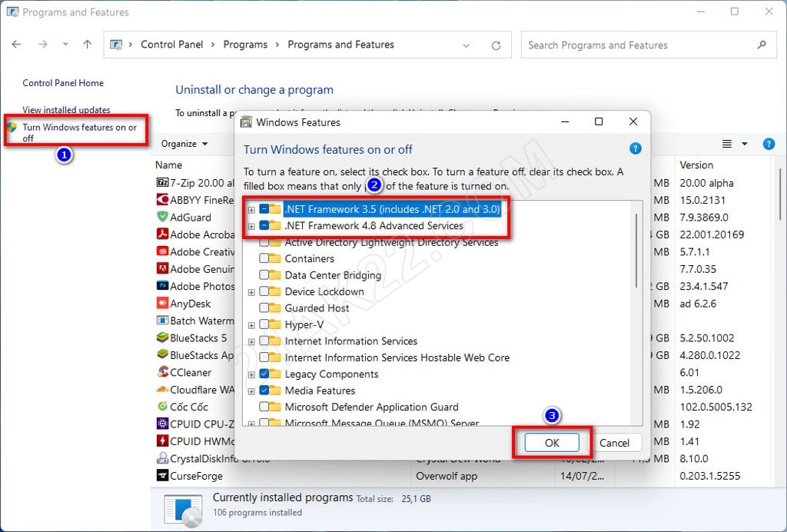This screenshot has height=532, width=787.
Task: Uncheck the Media Features checkbox
Action: 264,391
